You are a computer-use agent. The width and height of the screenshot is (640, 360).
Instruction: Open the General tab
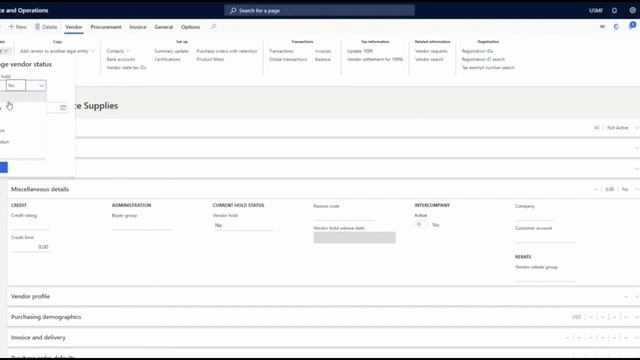pyautogui.click(x=164, y=27)
